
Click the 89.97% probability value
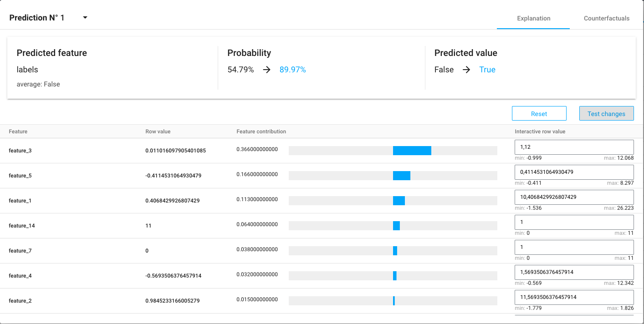point(292,69)
